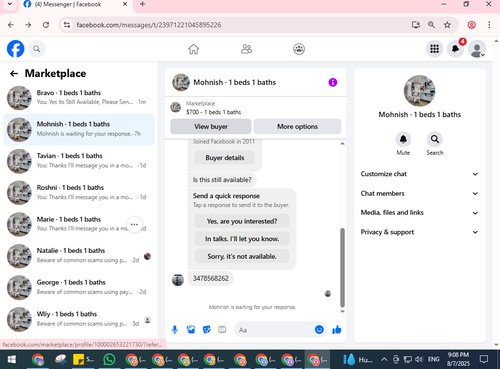Click Mohnish profile picture in right panel
Screen dimensions: 500x369
click(419, 91)
